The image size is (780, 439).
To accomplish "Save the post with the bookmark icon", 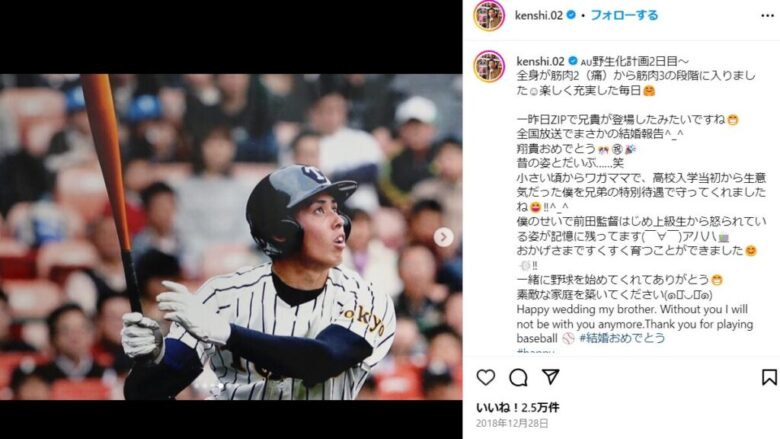I will point(769,377).
